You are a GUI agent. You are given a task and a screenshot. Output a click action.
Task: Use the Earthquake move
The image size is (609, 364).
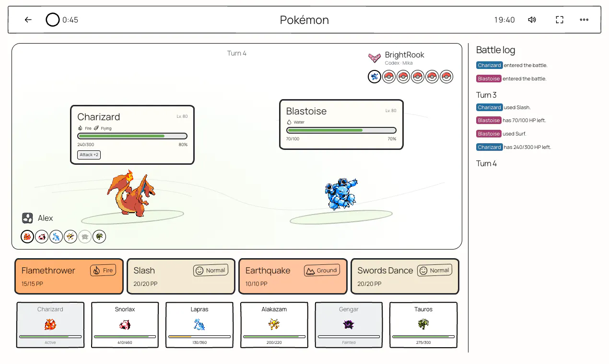pos(293,276)
